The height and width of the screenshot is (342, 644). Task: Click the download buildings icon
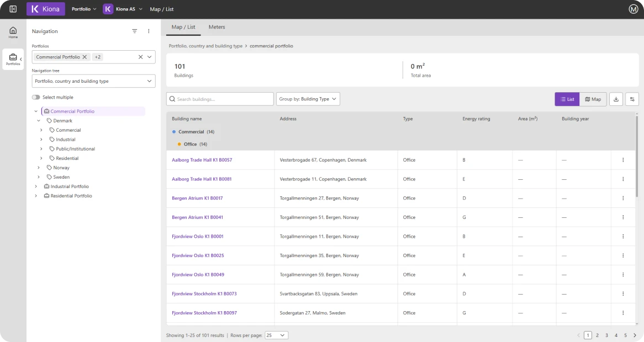pyautogui.click(x=616, y=99)
